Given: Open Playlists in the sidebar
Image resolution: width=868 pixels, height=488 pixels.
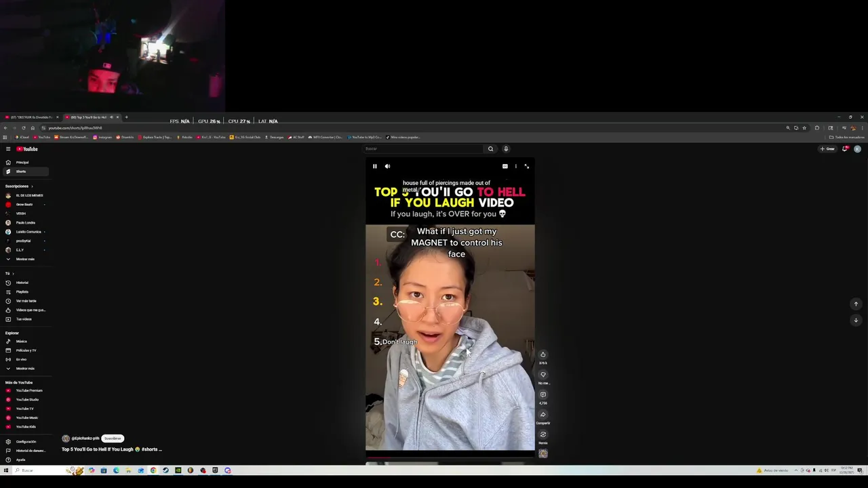Looking at the screenshot, I should [x=26, y=291].
